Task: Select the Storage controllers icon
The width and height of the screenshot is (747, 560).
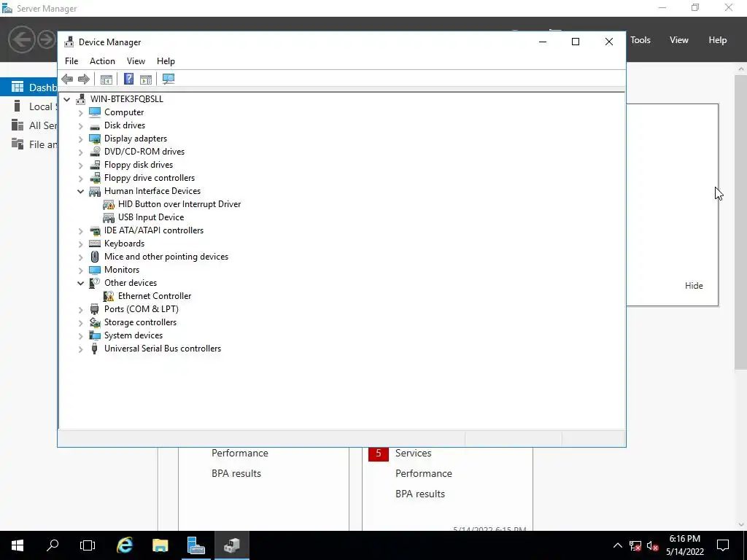Action: point(95,322)
